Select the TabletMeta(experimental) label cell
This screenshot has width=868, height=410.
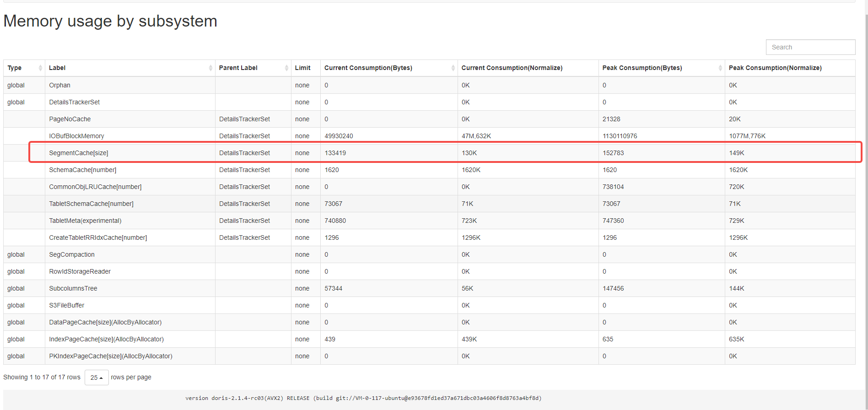pyautogui.click(x=130, y=221)
